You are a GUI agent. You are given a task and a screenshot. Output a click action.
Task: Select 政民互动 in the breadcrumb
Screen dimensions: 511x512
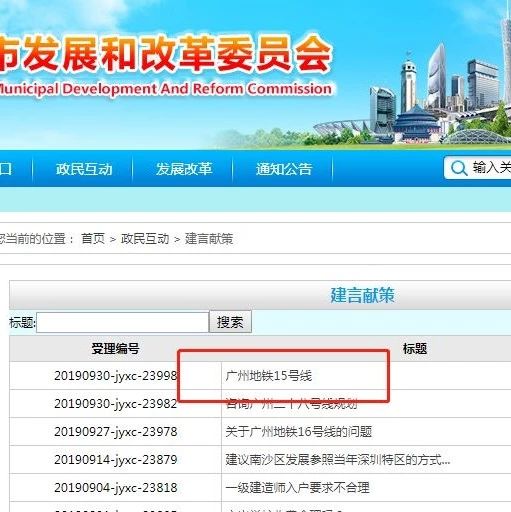(x=145, y=239)
